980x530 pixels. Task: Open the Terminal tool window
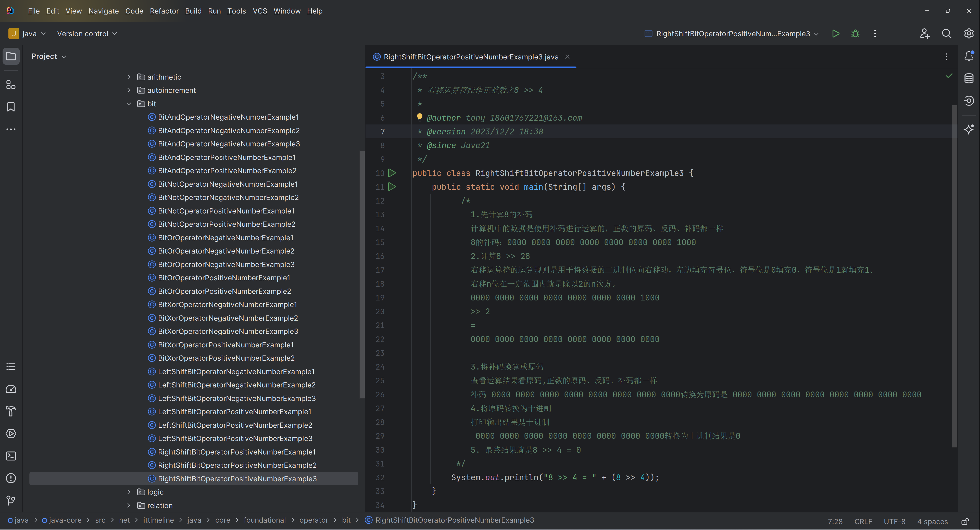coord(11,456)
